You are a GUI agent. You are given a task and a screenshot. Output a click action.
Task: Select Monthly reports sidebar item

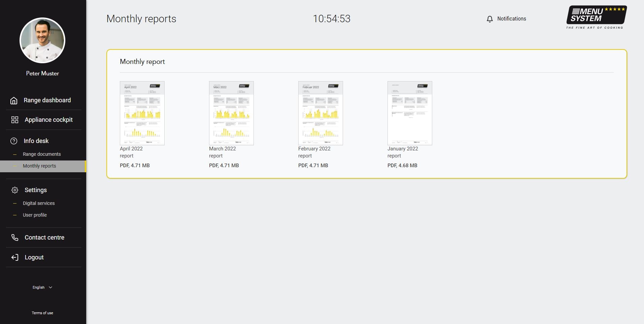39,166
